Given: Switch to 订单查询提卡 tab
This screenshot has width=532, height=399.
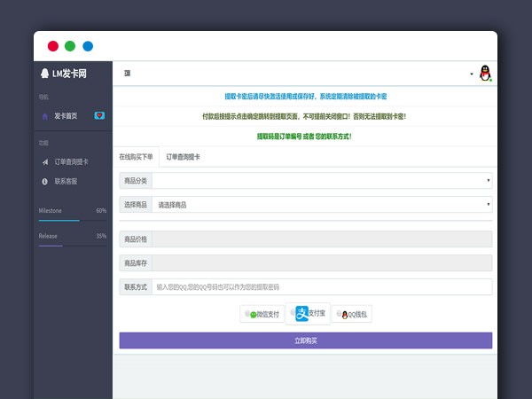Looking at the screenshot, I should (x=183, y=156).
